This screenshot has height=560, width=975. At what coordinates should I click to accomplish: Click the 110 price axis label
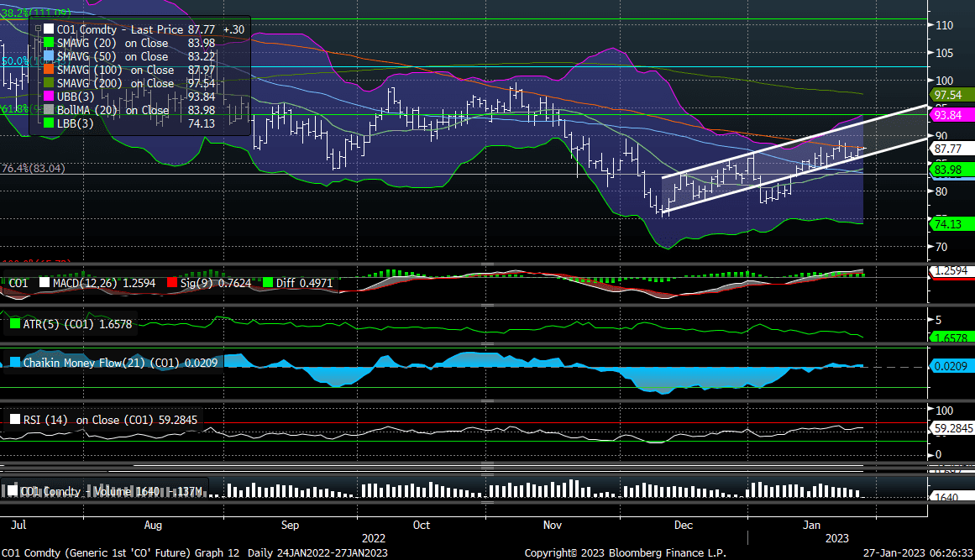944,25
